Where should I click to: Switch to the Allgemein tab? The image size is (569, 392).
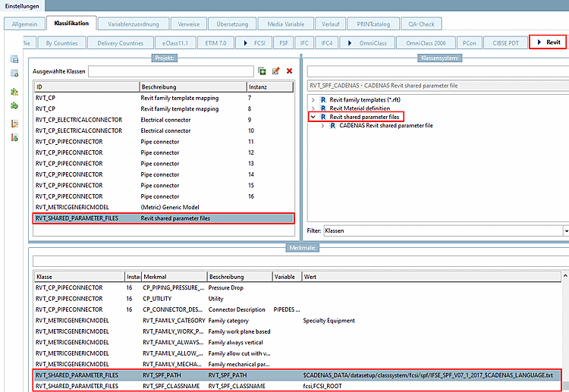(x=24, y=24)
